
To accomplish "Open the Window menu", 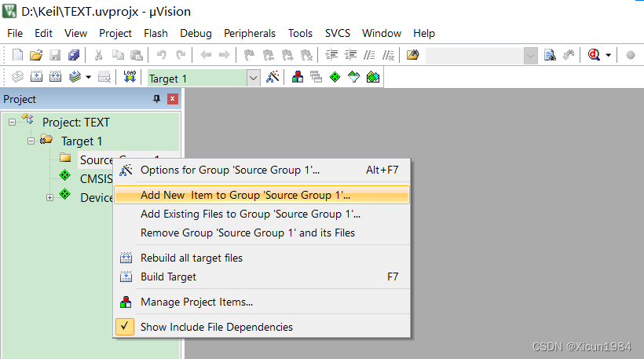I will point(382,33).
